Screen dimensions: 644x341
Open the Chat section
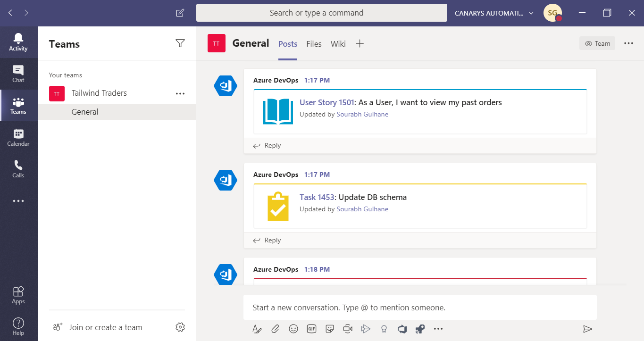(x=18, y=74)
